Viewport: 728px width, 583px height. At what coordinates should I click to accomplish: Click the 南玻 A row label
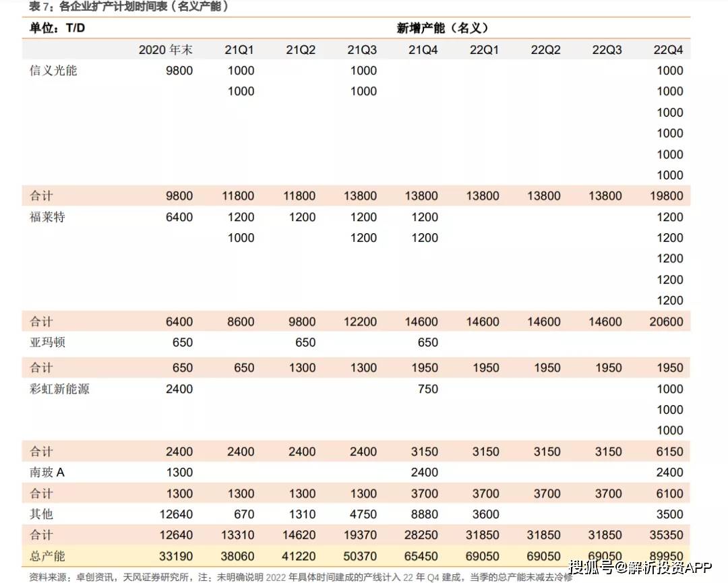[47, 472]
